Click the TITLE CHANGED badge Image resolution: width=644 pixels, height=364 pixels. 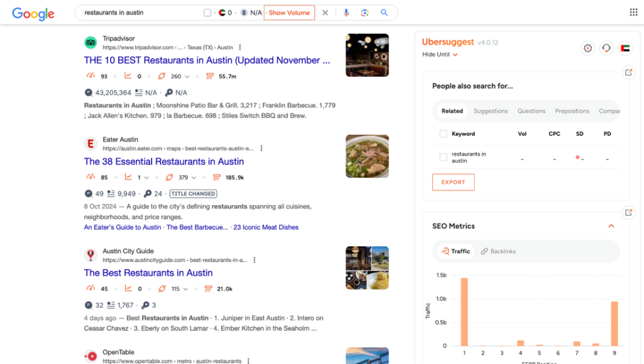pos(193,194)
